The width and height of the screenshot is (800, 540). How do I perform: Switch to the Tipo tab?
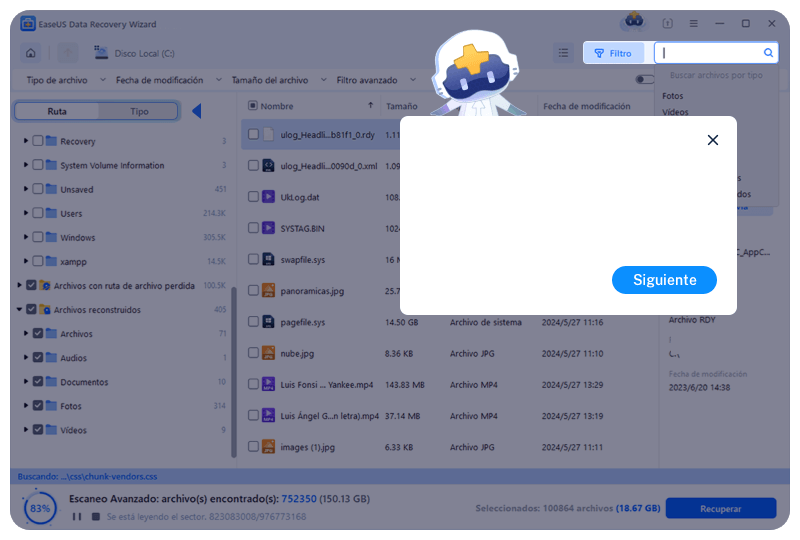coord(139,111)
